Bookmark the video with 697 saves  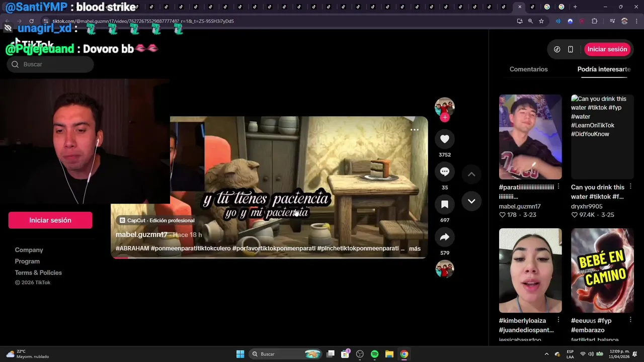tap(445, 205)
